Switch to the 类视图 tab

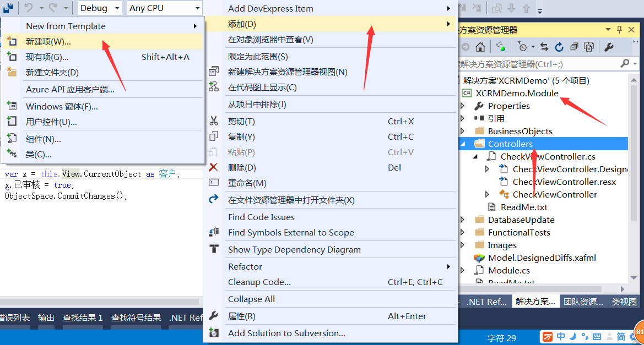click(624, 302)
